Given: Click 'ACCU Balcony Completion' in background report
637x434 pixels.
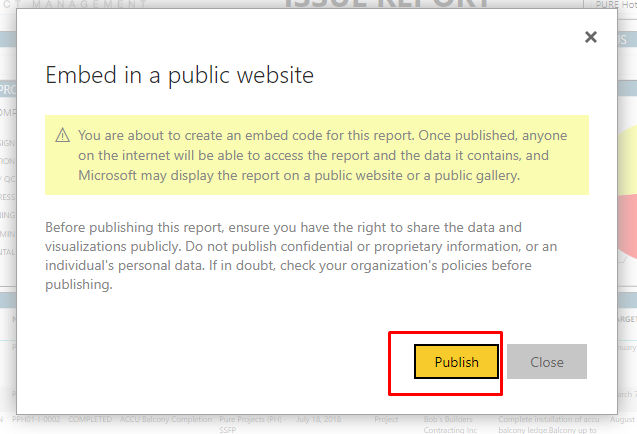Looking at the screenshot, I should click(x=166, y=419).
